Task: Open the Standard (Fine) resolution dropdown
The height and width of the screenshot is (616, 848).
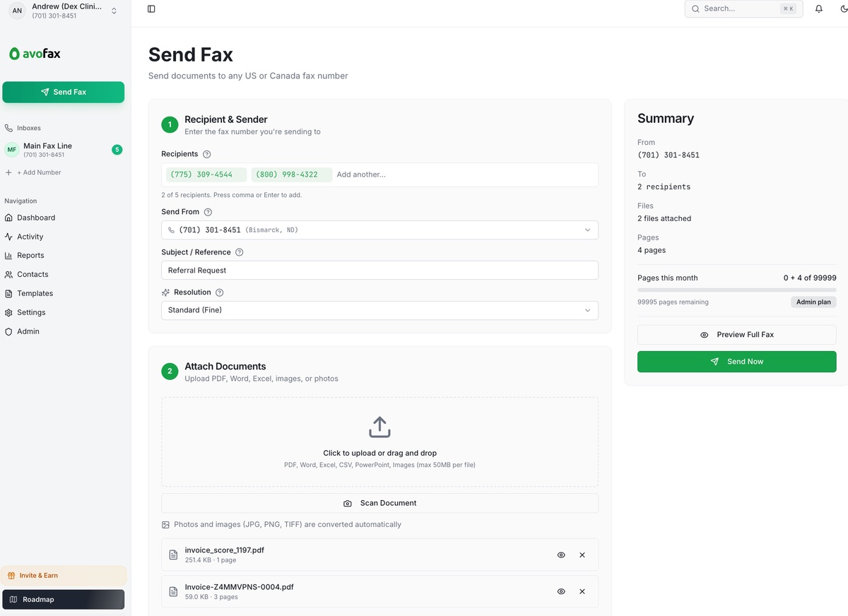Action: coord(379,310)
